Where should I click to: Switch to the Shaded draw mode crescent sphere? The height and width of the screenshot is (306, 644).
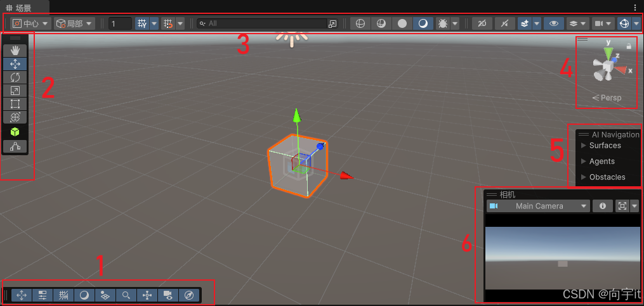click(423, 23)
